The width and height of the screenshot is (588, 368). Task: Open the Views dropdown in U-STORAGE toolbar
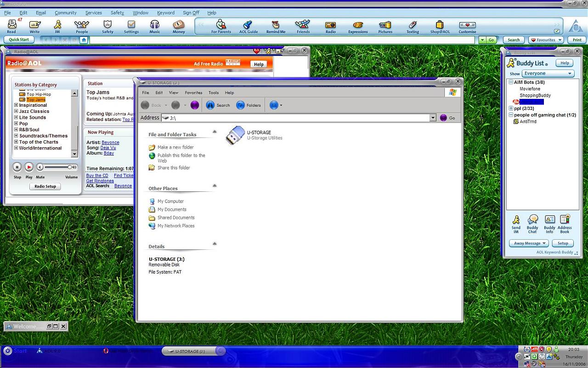276,105
